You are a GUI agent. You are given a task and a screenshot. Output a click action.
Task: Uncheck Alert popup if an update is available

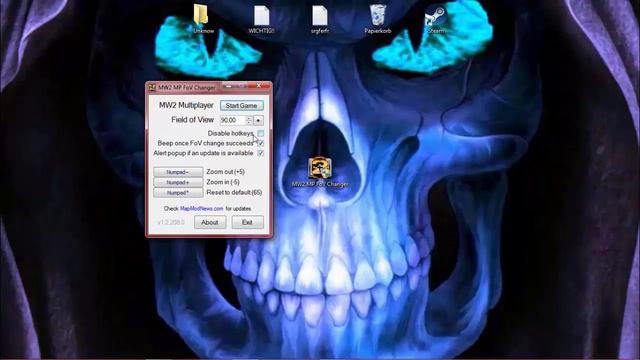(x=260, y=153)
